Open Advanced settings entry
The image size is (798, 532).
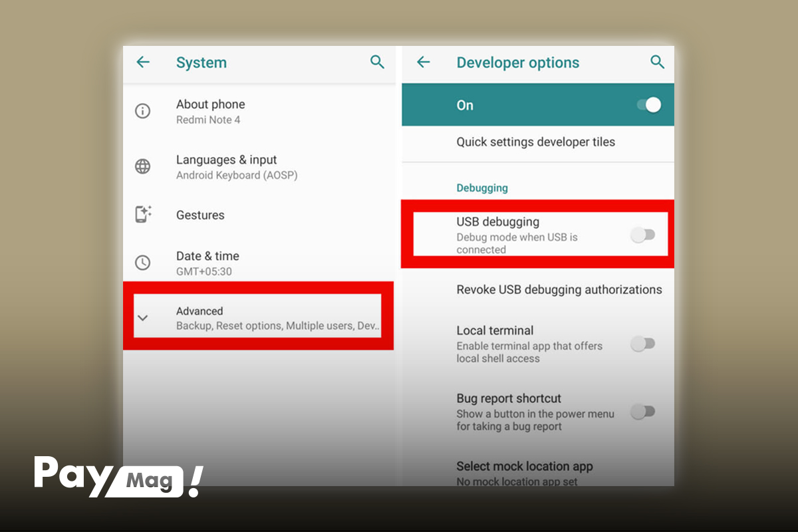point(257,318)
